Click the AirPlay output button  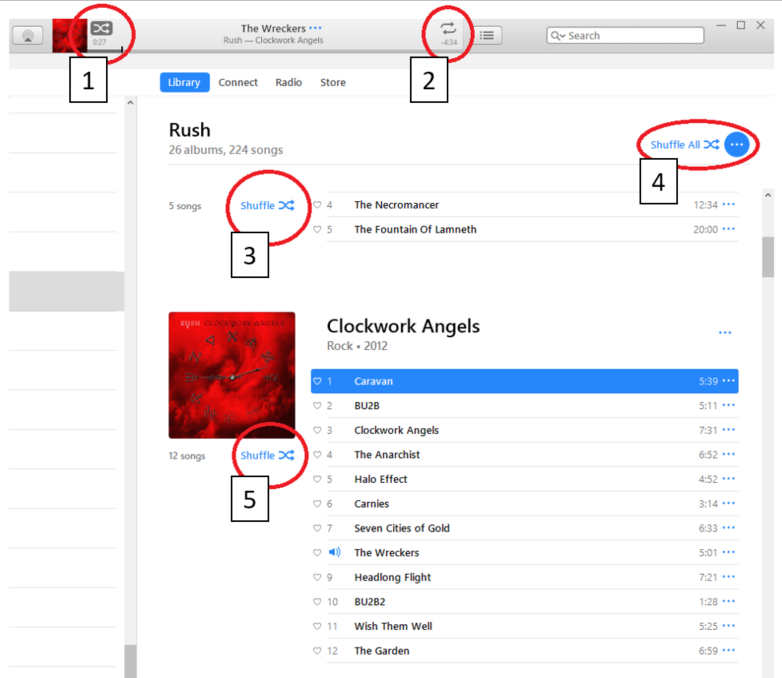click(28, 35)
